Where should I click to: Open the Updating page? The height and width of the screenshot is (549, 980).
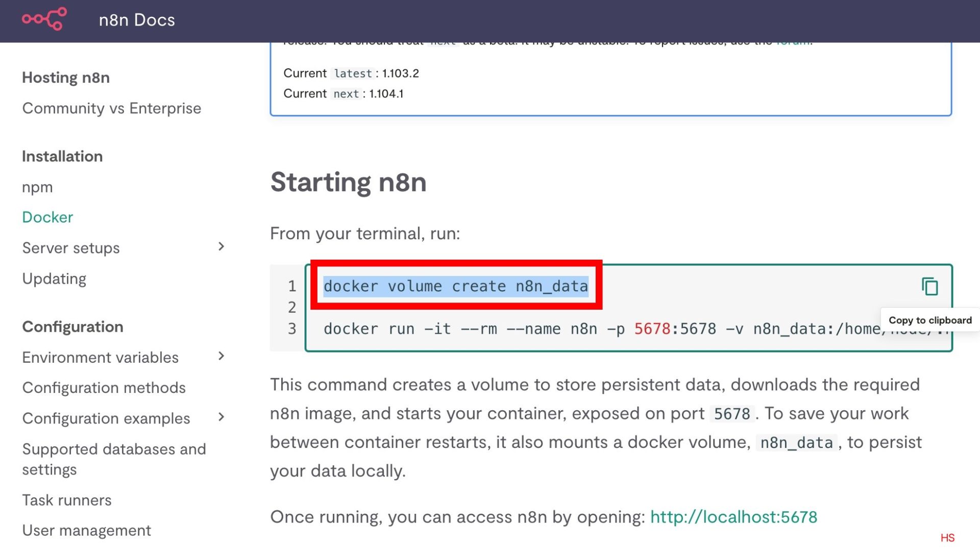pos(54,279)
